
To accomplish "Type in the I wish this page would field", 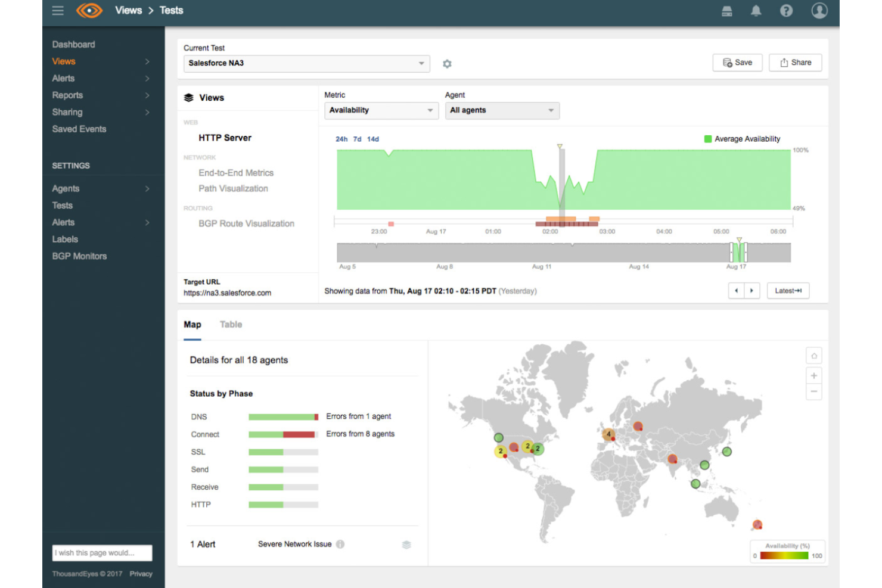I will point(102,552).
